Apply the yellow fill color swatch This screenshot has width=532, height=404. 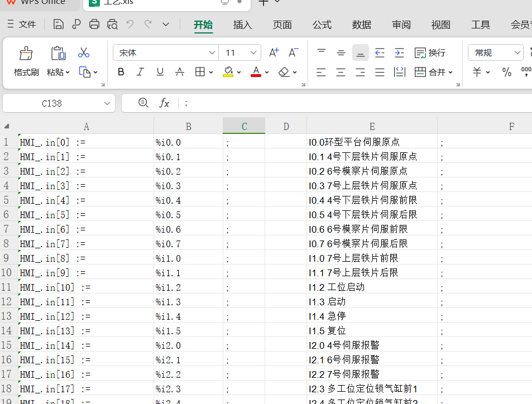coord(228,72)
